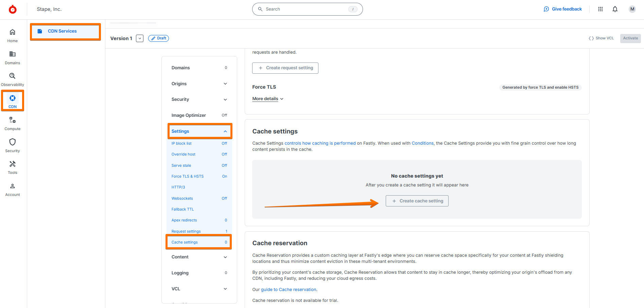Click Give feedback link
This screenshot has height=308, width=644.
563,9
